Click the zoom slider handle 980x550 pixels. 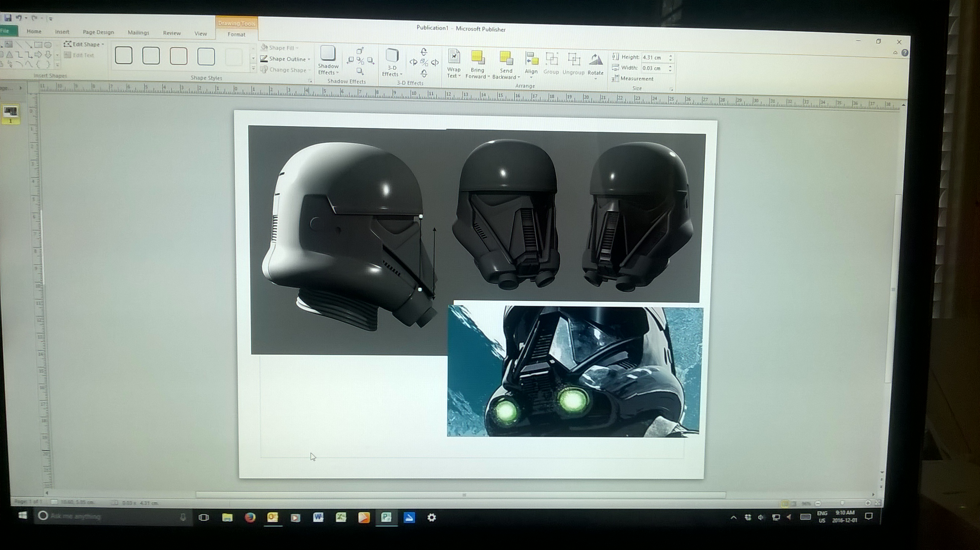click(842, 503)
